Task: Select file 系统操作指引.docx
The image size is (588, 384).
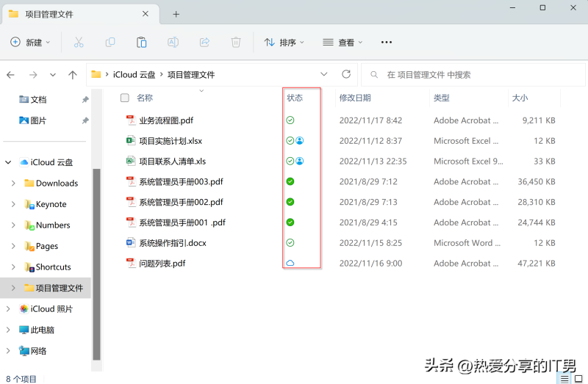Action: [x=173, y=243]
